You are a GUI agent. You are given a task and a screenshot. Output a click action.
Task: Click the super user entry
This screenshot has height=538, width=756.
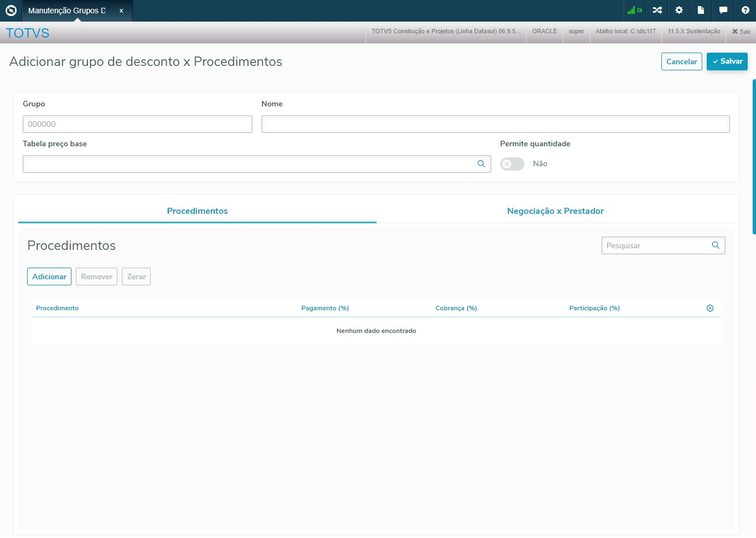point(577,32)
